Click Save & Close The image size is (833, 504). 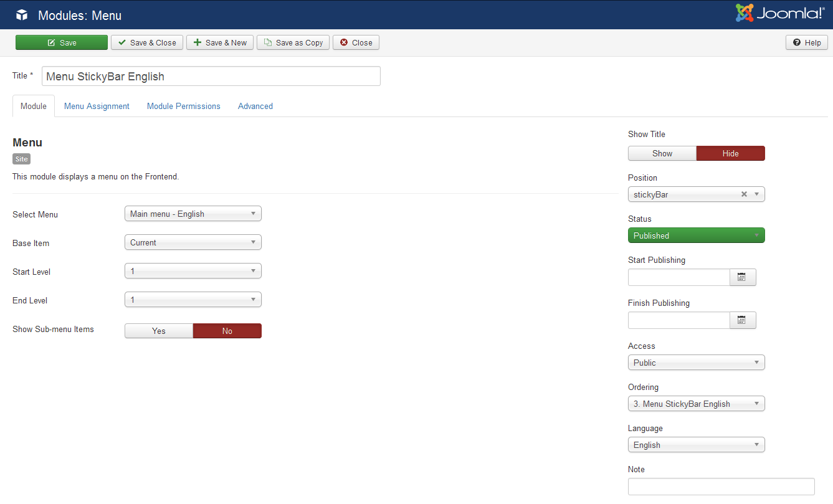pos(147,42)
